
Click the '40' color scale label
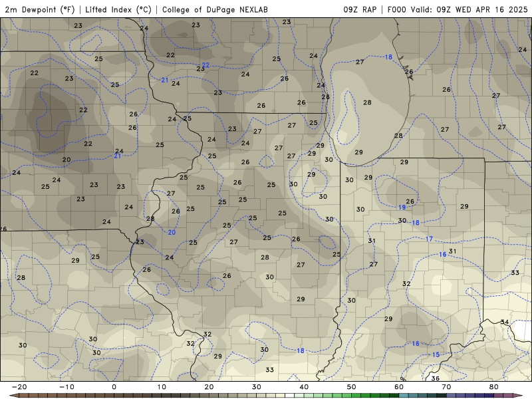coord(304,387)
